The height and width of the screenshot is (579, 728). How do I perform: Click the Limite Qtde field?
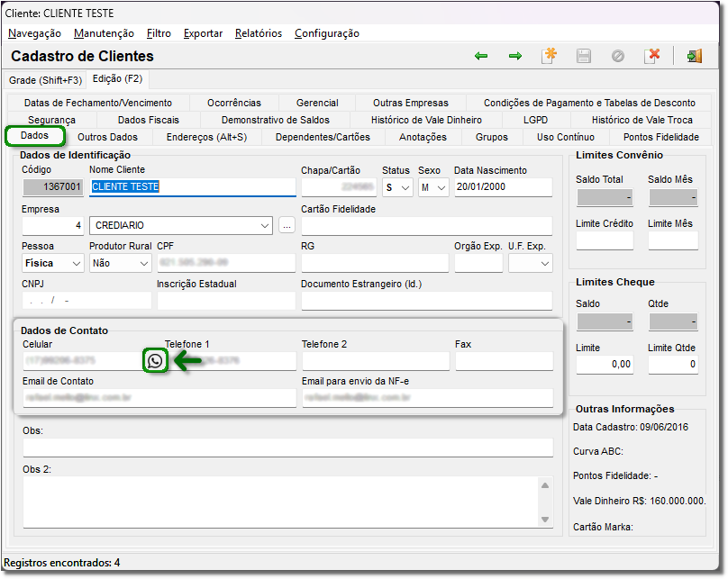[673, 365]
